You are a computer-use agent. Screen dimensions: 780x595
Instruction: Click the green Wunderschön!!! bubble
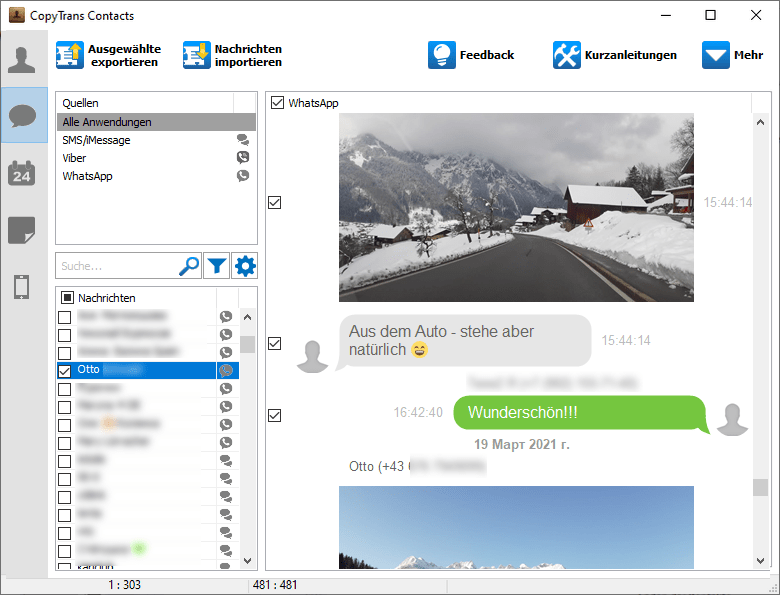pyautogui.click(x=581, y=413)
